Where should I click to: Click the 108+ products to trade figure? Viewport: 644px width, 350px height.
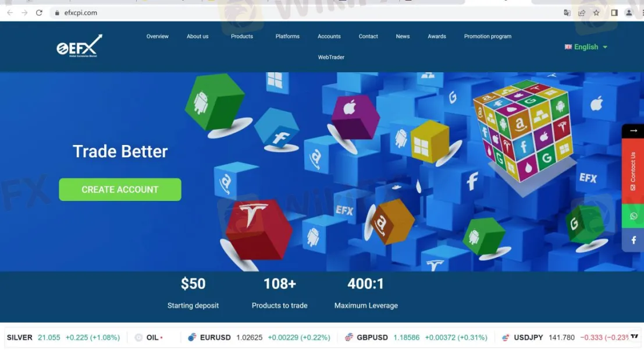[x=280, y=284]
